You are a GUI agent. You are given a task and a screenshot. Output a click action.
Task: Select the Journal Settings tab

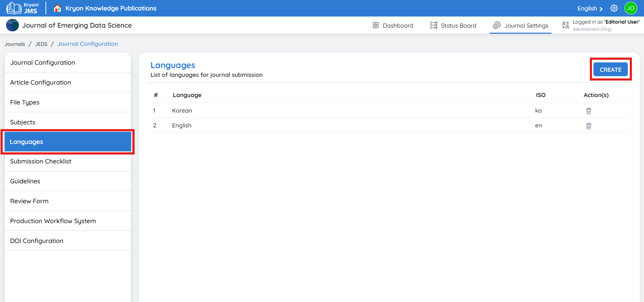click(x=521, y=26)
